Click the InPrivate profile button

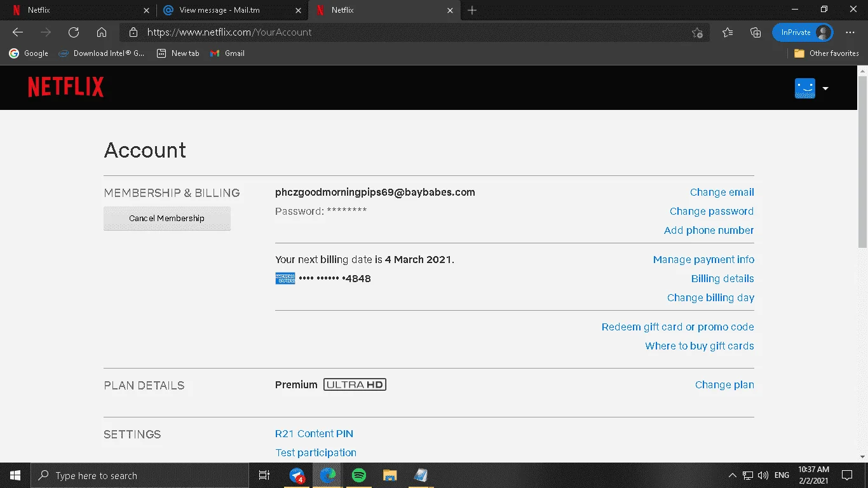(803, 32)
